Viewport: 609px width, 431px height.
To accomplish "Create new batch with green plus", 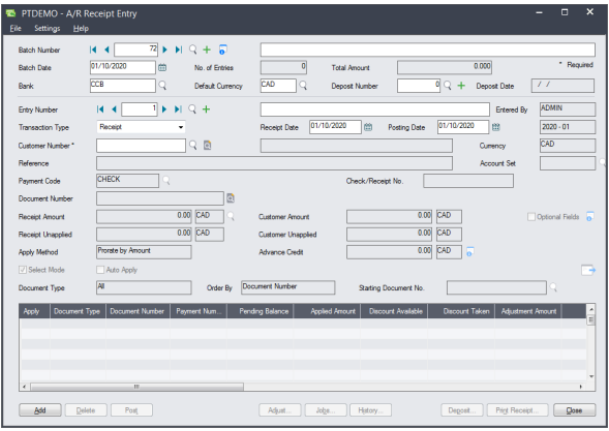I will pos(207,50).
